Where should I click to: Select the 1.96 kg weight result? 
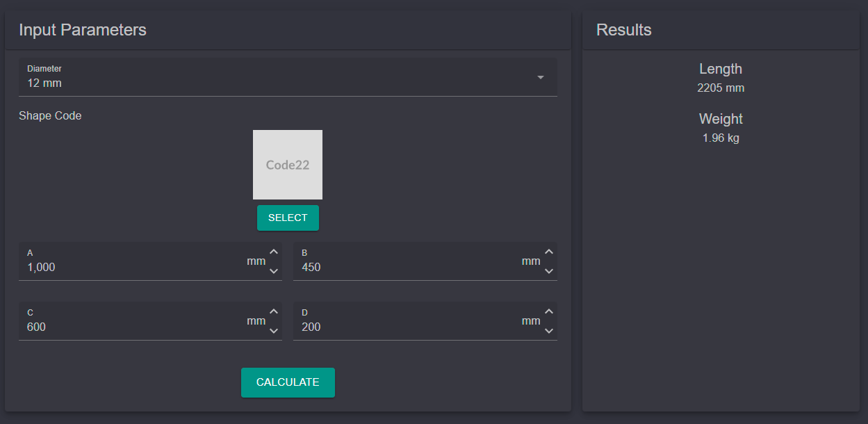721,138
